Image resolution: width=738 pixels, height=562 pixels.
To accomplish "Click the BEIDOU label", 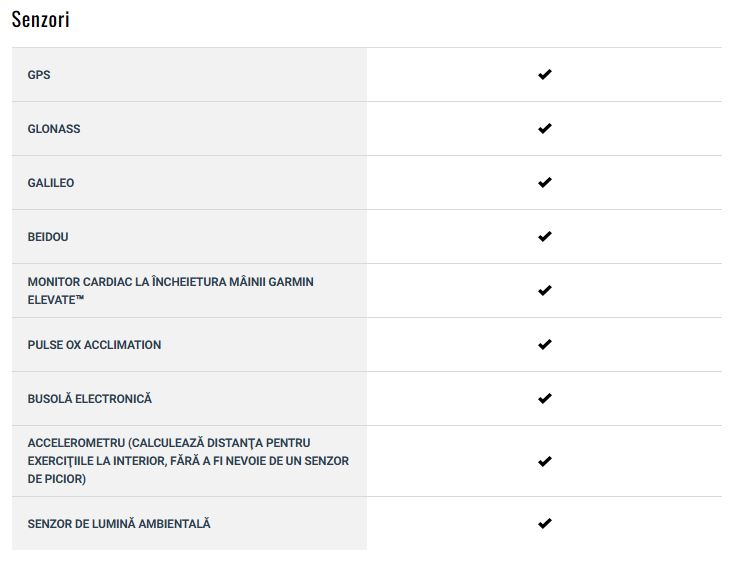I will [48, 237].
